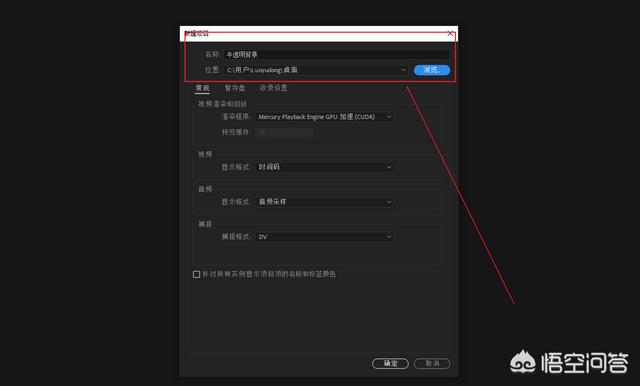Viewport: 640px width, 386px height.
Task: Open the 收录设置 ingest settings tab
Action: [x=273, y=88]
